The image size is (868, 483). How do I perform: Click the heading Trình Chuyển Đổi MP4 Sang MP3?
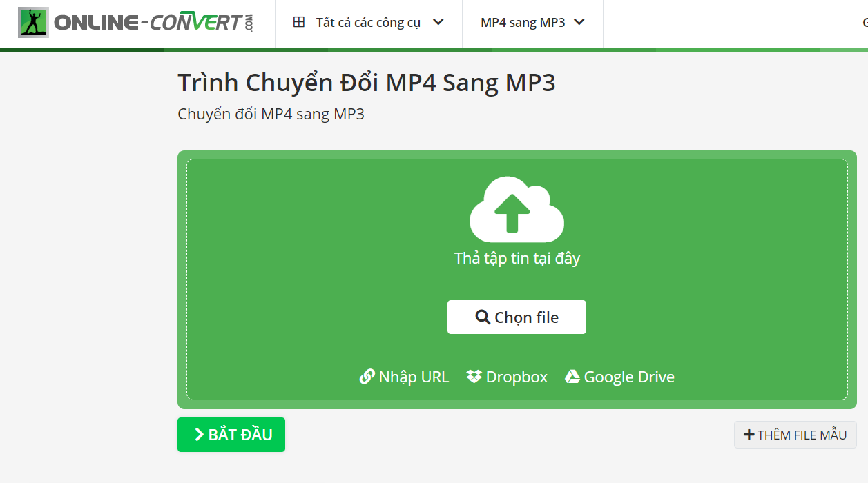pos(367,83)
